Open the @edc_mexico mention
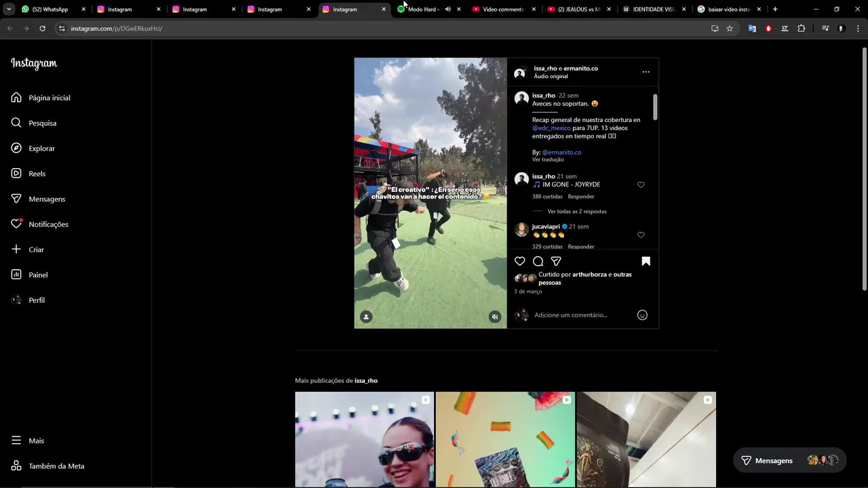The width and height of the screenshot is (868, 488). [551, 128]
